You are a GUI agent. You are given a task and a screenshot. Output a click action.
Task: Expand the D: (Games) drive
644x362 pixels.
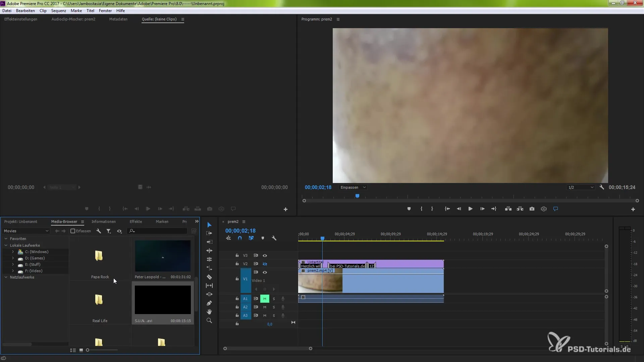coord(13,258)
